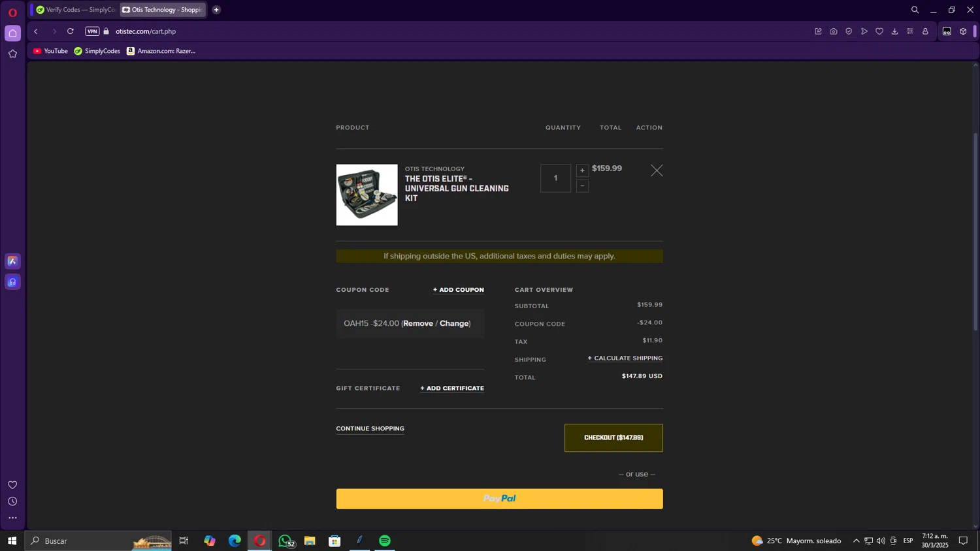Open Task View on the taskbar
The width and height of the screenshot is (980, 551).
point(184,541)
